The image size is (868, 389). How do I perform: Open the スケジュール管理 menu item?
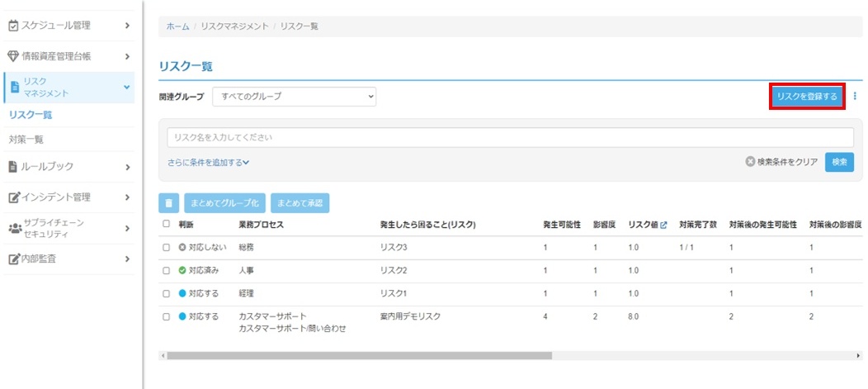pos(69,26)
